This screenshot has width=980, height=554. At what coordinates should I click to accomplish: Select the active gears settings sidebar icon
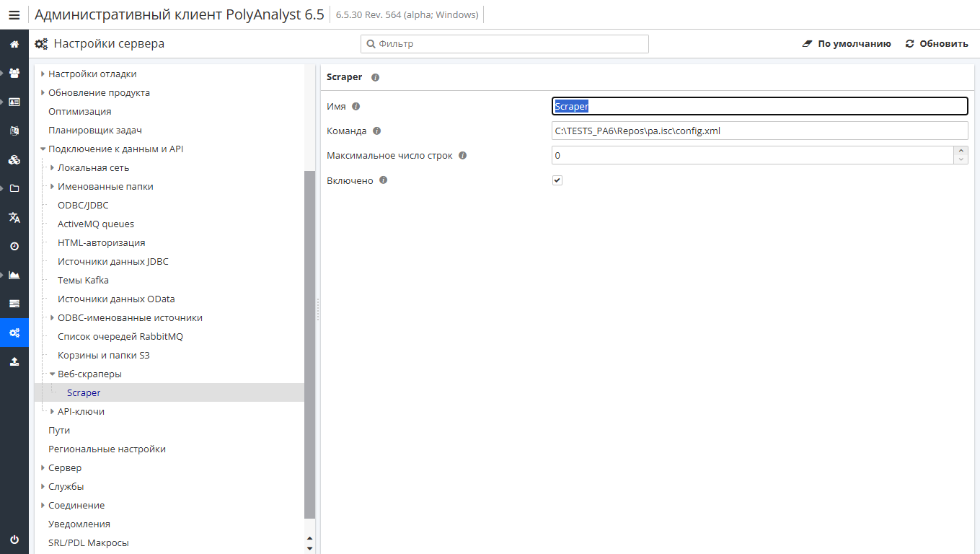[14, 333]
